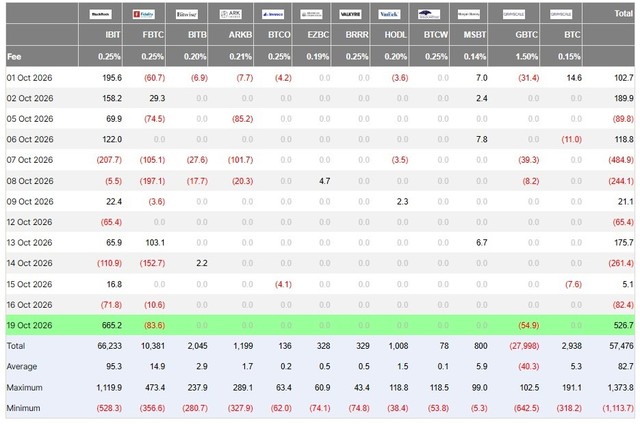Select the ARKB ticker header

240,35
